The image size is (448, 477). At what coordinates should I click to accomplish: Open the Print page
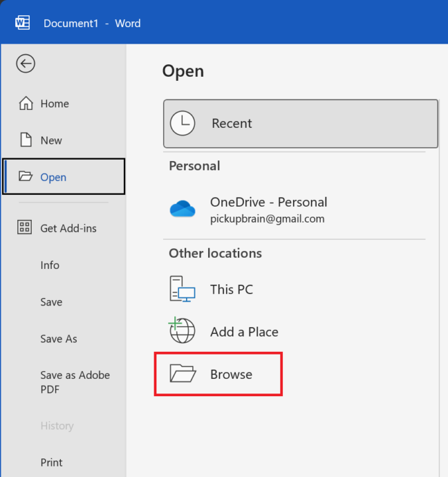(x=64, y=462)
